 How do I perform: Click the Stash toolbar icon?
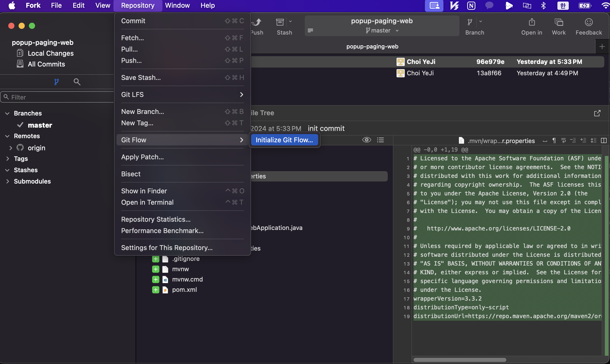[x=280, y=22]
